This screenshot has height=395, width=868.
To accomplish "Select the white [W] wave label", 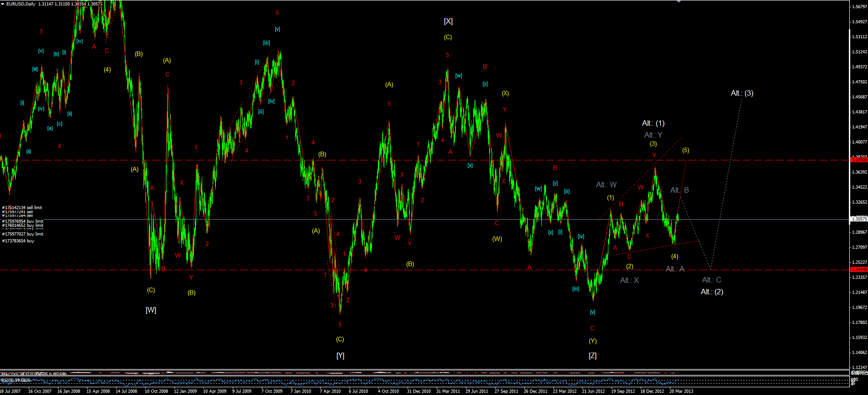I will point(151,310).
